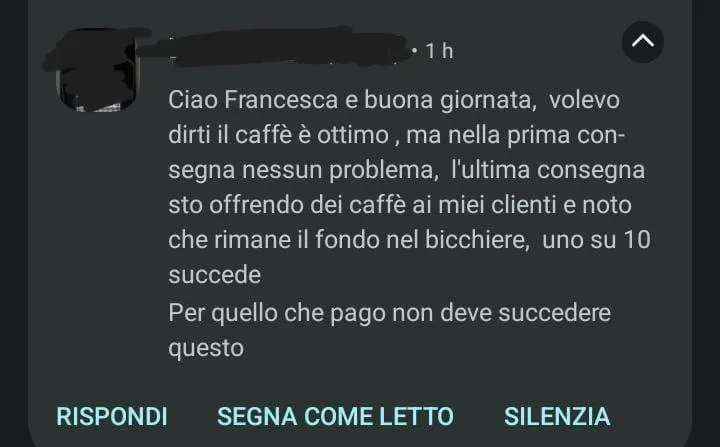The width and height of the screenshot is (720, 447).
Task: Click the last word 'questo'
Action: [x=206, y=348]
